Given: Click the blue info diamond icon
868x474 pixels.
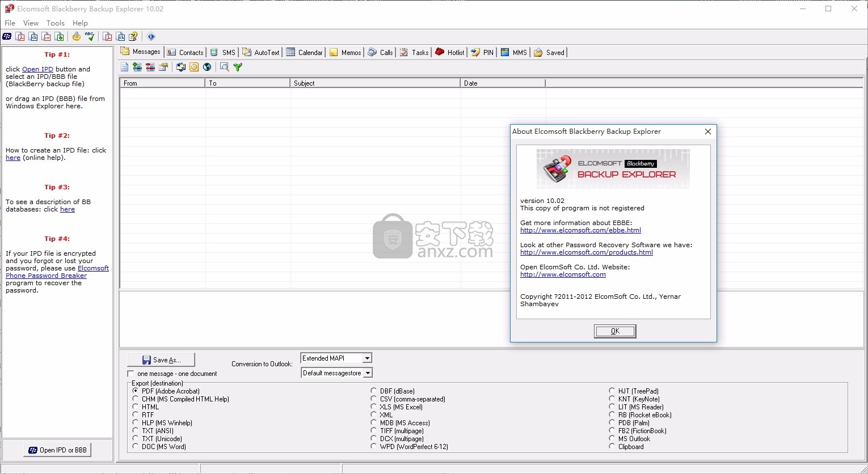Looking at the screenshot, I should [x=151, y=36].
